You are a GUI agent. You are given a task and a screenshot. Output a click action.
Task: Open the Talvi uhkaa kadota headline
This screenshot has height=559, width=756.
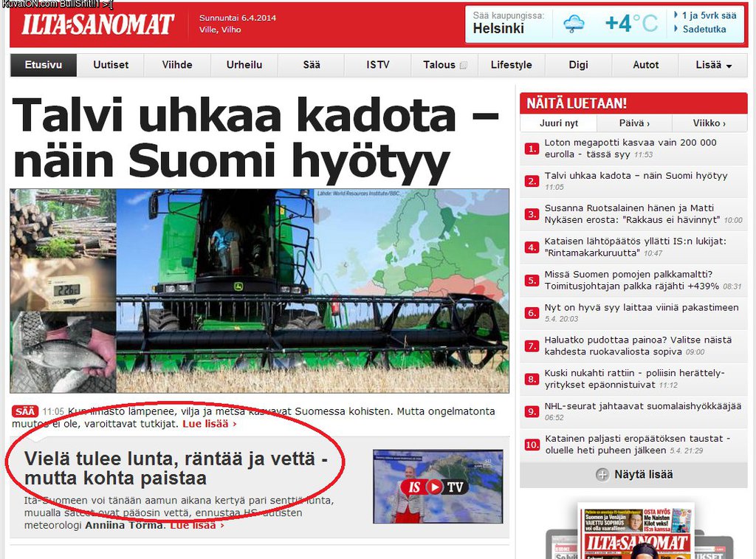coord(255,138)
